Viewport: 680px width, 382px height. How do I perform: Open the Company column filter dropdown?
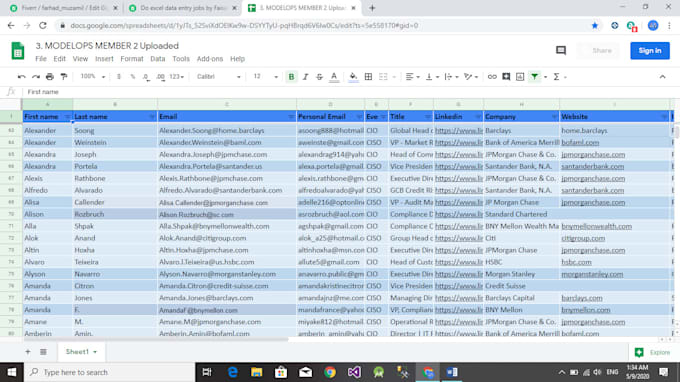(x=554, y=117)
